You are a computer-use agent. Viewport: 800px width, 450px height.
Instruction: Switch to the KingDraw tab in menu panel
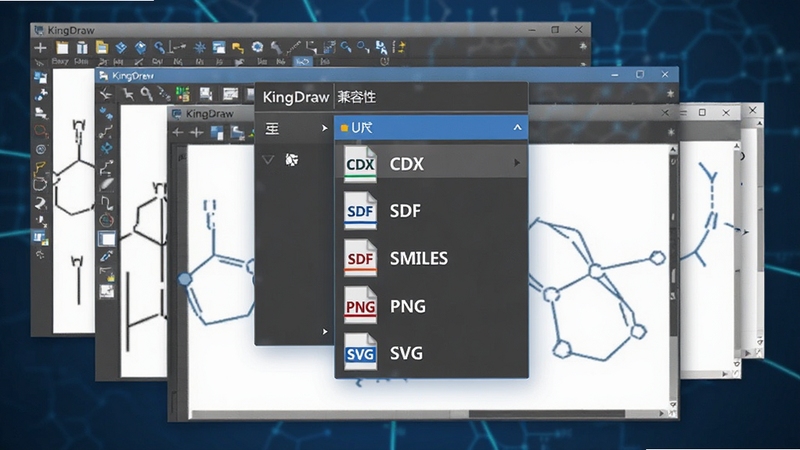tap(295, 97)
